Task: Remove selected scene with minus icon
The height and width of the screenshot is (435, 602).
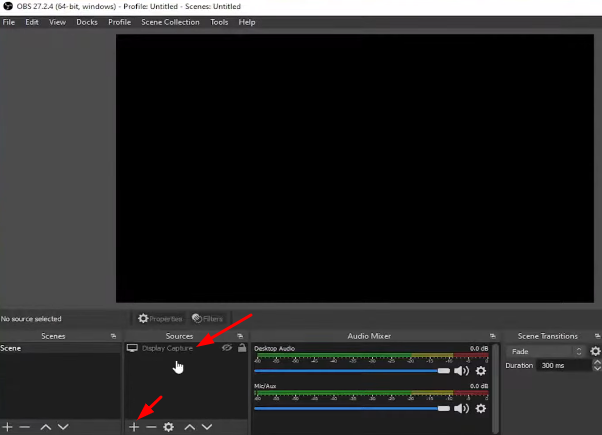Action: tap(25, 427)
